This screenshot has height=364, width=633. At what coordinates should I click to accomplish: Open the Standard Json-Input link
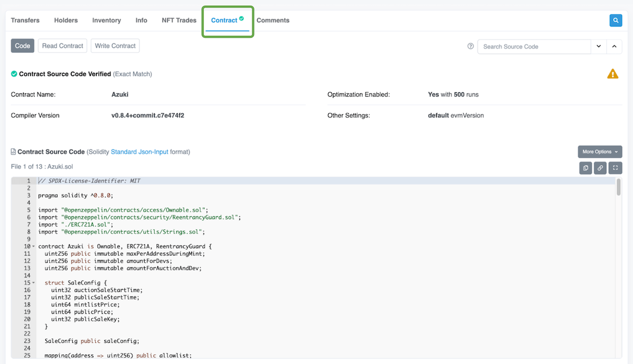click(x=140, y=152)
